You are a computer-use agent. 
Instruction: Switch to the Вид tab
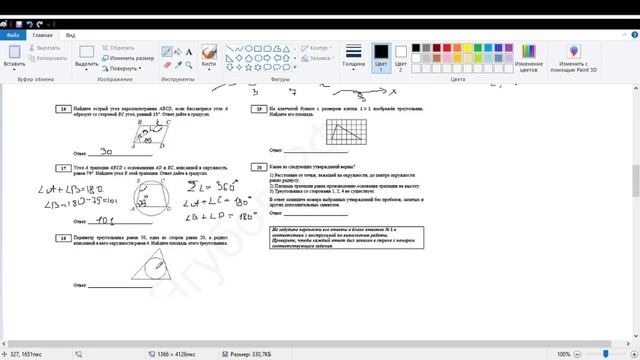(71, 35)
